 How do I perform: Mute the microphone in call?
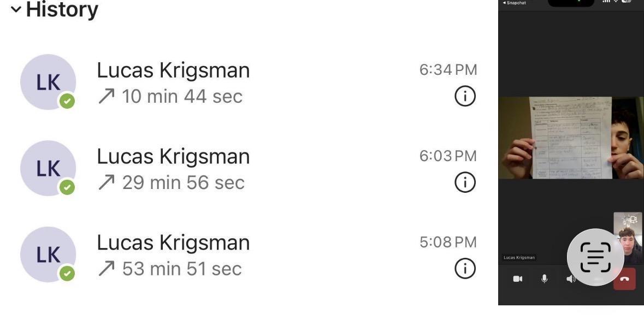544,279
